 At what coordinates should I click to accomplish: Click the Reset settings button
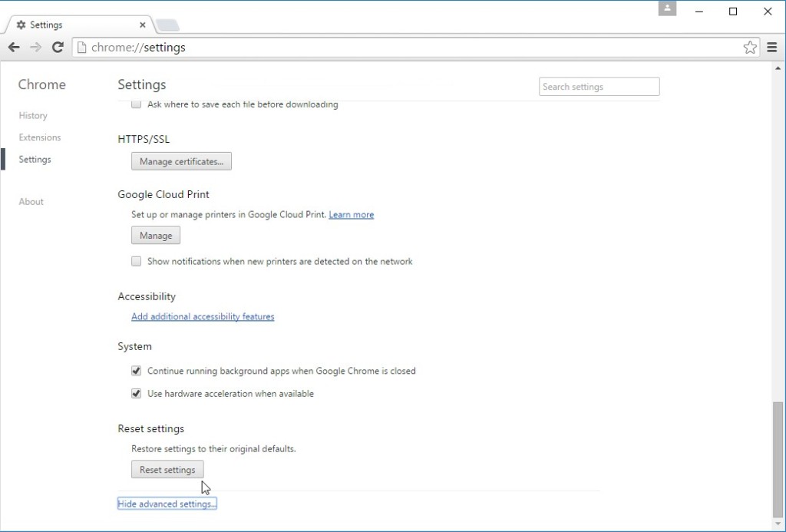tap(167, 470)
